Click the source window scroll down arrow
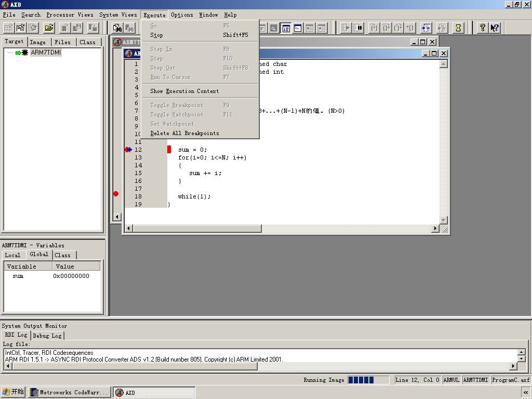 coord(444,220)
